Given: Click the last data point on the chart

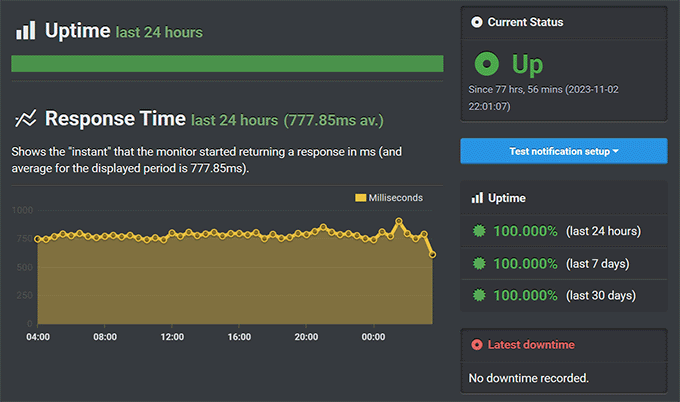Looking at the screenshot, I should 432,255.
